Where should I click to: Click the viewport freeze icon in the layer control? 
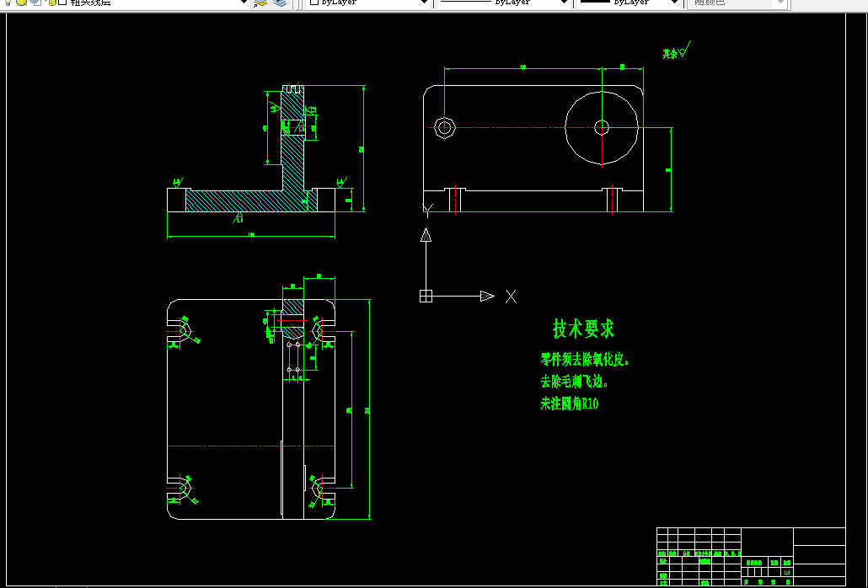(x=36, y=3)
